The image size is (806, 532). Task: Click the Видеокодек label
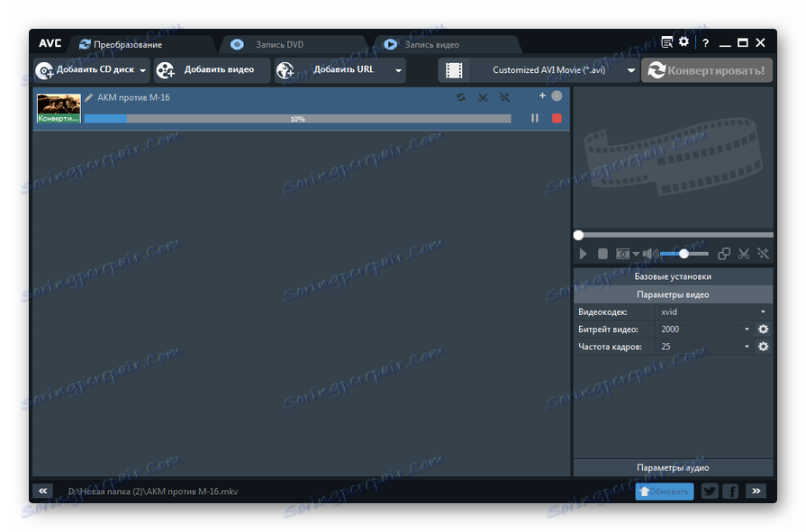coord(602,312)
